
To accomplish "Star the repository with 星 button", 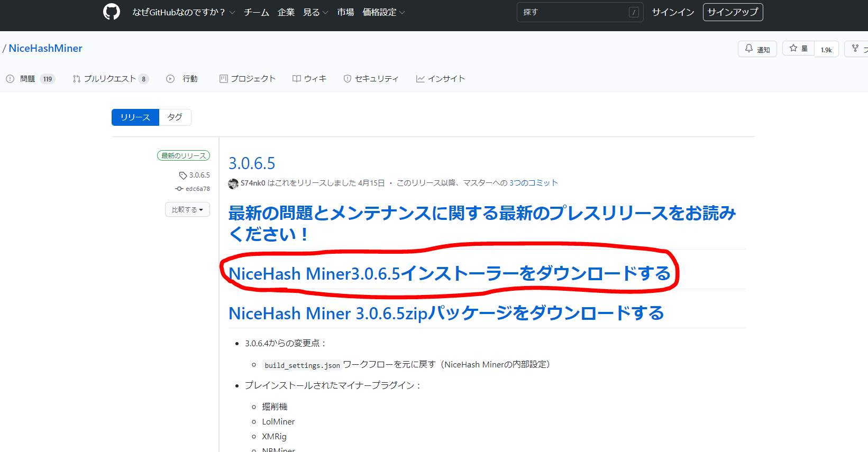I will point(798,49).
